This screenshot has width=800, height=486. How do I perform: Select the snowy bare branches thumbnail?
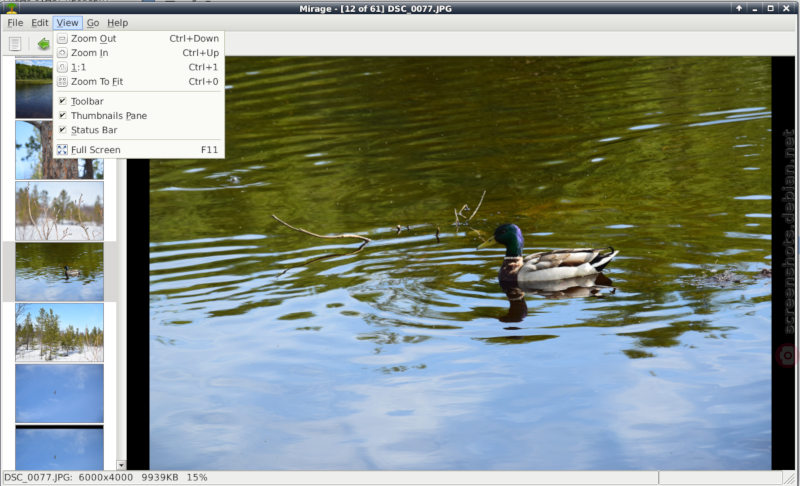(59, 211)
